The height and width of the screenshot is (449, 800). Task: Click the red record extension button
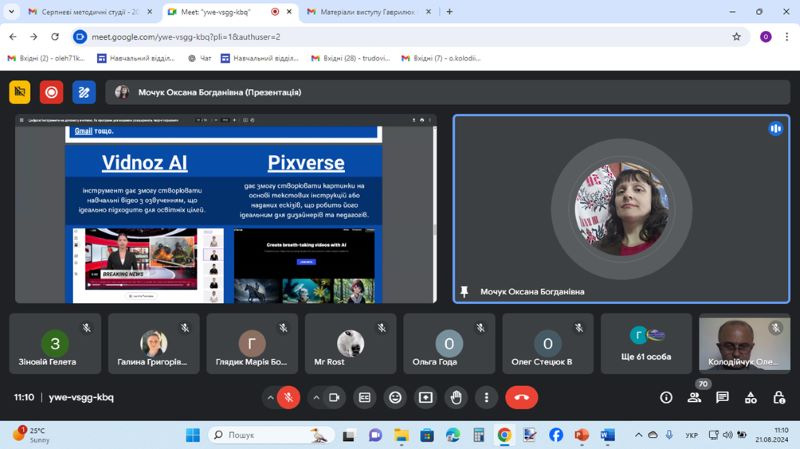tap(52, 92)
